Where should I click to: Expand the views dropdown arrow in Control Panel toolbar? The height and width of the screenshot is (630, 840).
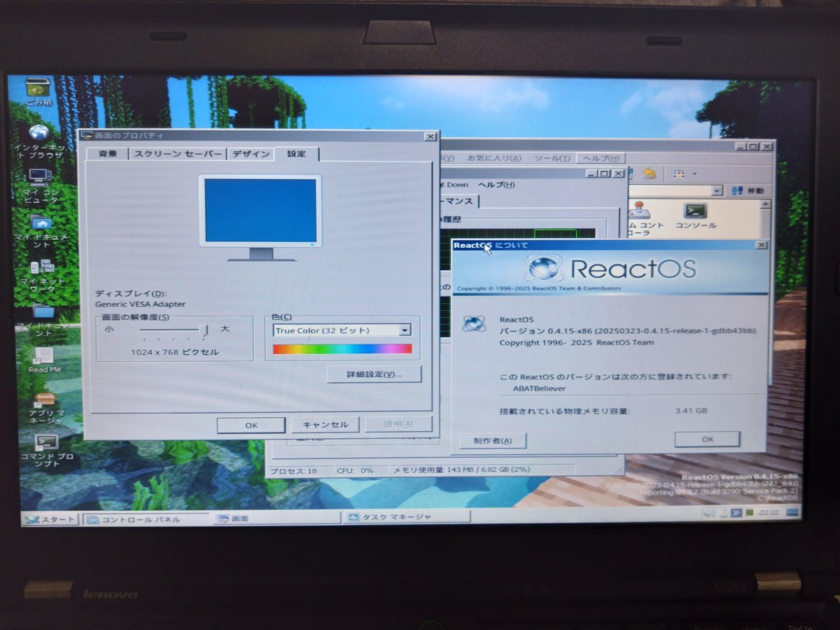pos(694,174)
